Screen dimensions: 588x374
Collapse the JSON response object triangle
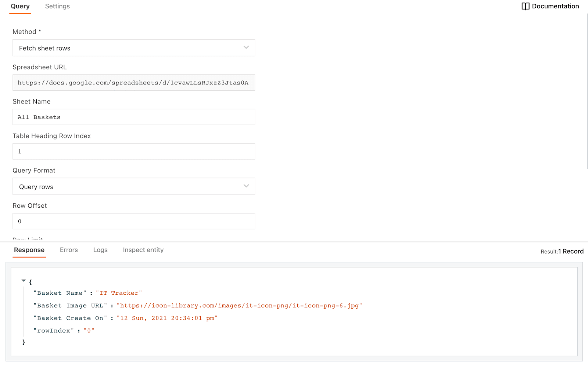(x=24, y=281)
